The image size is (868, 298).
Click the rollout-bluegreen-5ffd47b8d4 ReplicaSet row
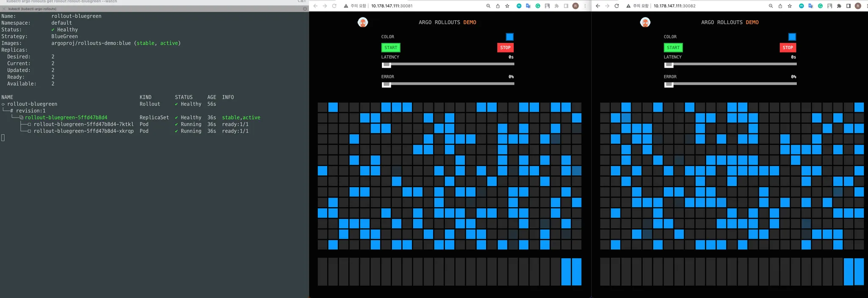[131, 118]
